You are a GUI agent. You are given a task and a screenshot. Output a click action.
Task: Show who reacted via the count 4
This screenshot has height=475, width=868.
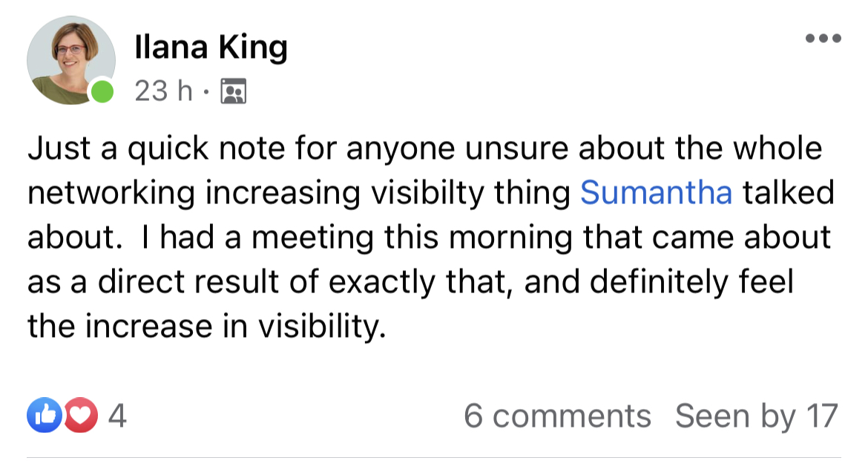click(x=117, y=416)
